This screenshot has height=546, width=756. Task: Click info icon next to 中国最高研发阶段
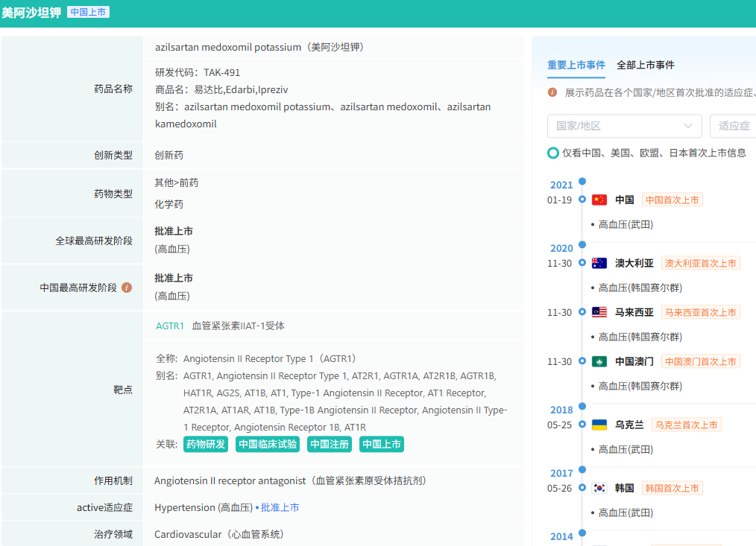(x=127, y=288)
